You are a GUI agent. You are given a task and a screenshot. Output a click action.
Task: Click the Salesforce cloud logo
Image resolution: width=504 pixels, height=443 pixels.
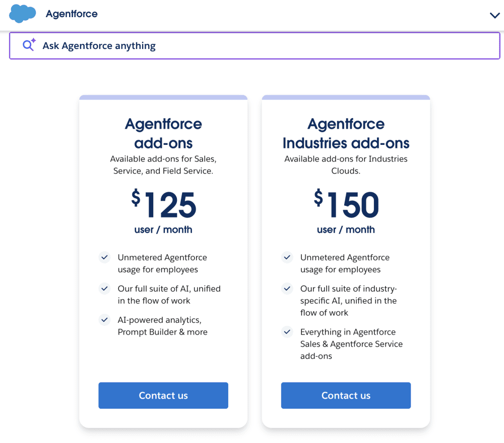[23, 14]
